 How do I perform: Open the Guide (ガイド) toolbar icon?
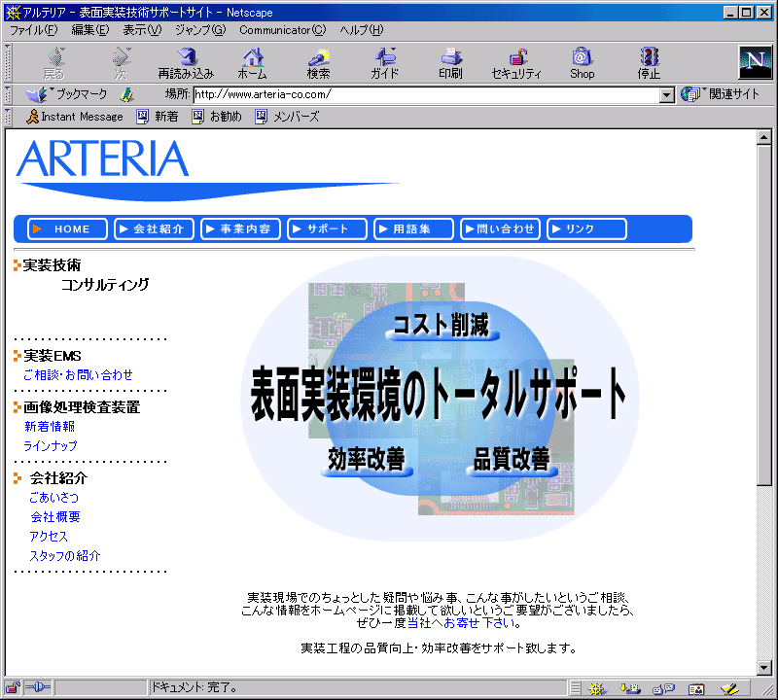coord(384,63)
